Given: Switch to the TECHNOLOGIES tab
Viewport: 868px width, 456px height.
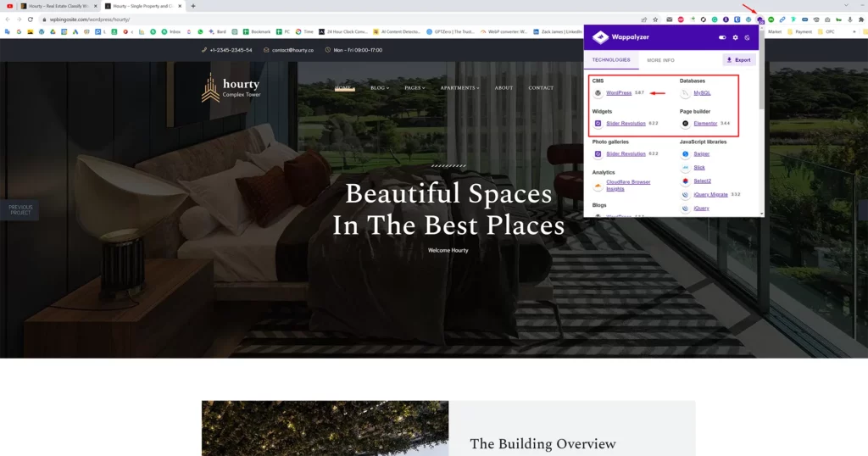Looking at the screenshot, I should tap(611, 60).
